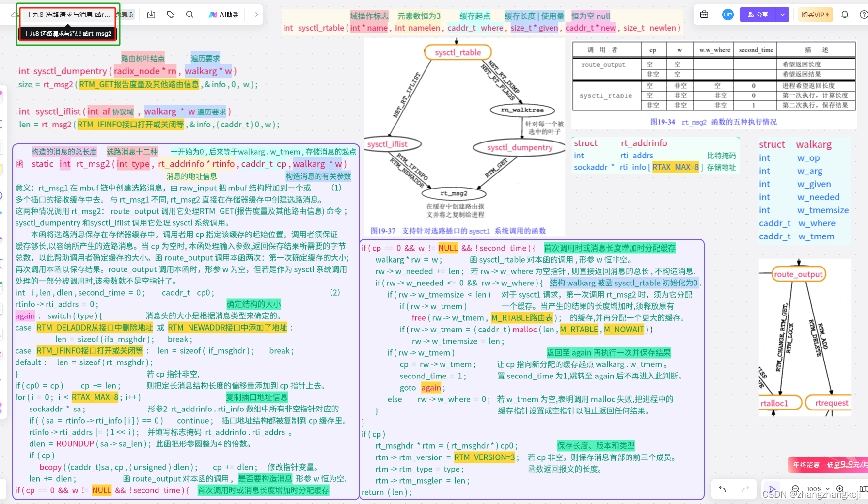Click the 购买VIP button

[x=815, y=15]
